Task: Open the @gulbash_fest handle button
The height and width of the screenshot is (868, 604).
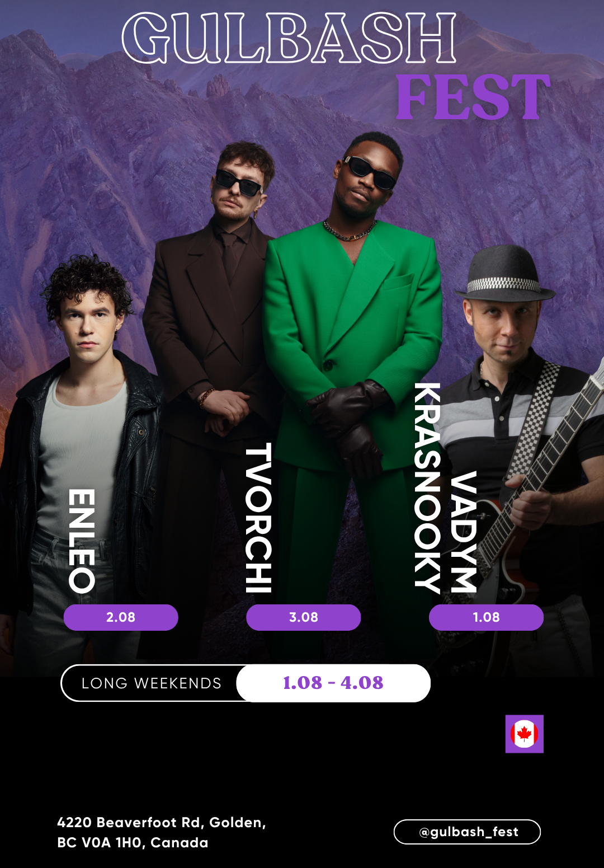Action: (x=467, y=832)
